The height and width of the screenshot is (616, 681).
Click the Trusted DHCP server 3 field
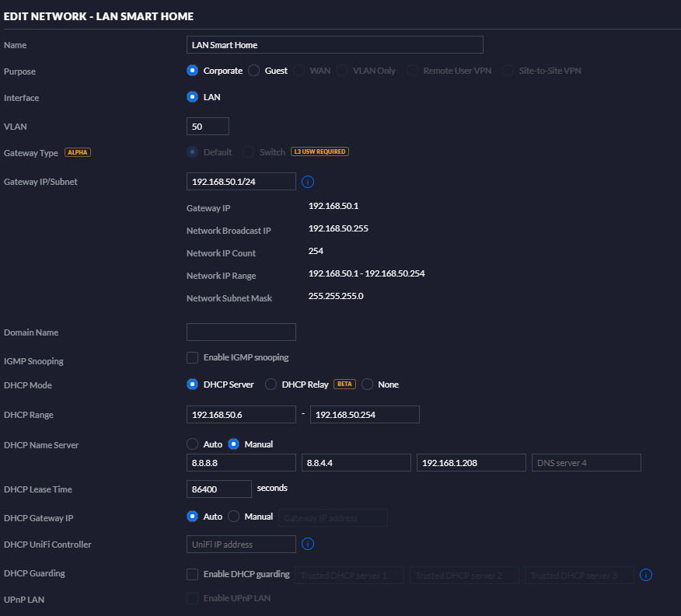[579, 575]
